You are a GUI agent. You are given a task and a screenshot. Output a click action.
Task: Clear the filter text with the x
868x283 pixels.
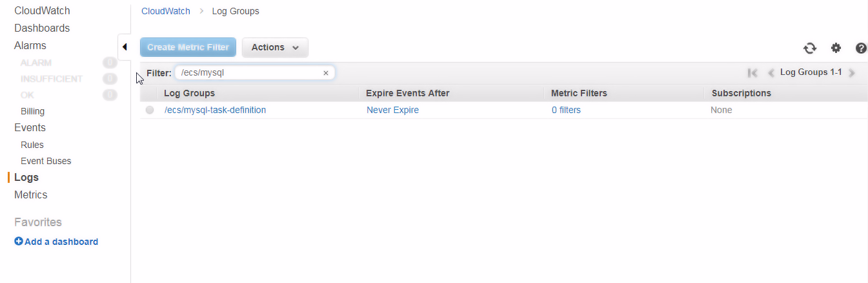(x=326, y=73)
